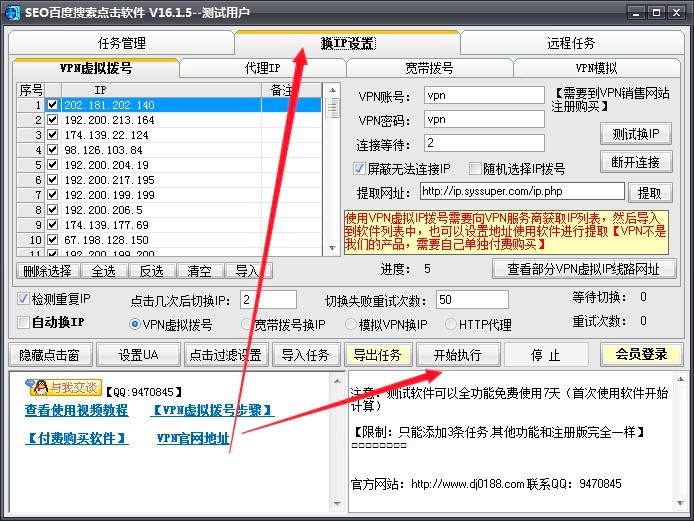
Task: Switch to 任务管理 tab
Action: coord(121,43)
